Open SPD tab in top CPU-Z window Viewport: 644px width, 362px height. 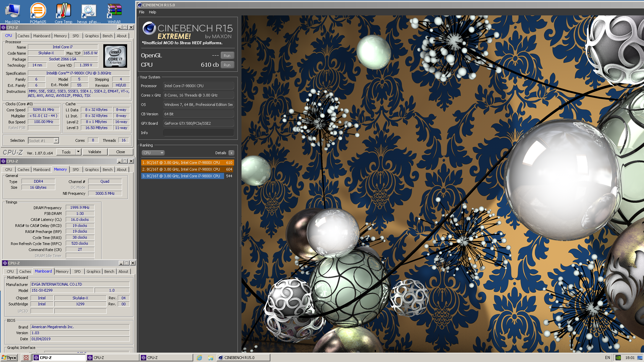pyautogui.click(x=76, y=36)
